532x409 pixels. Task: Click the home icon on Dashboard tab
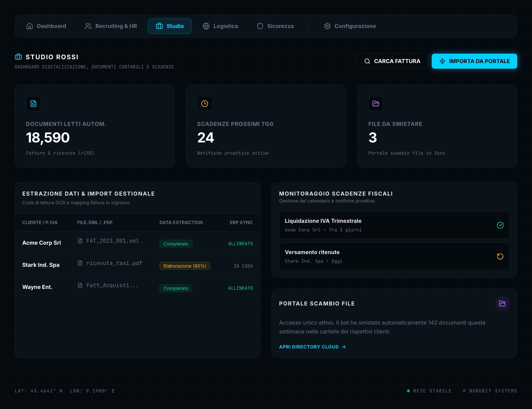[30, 26]
